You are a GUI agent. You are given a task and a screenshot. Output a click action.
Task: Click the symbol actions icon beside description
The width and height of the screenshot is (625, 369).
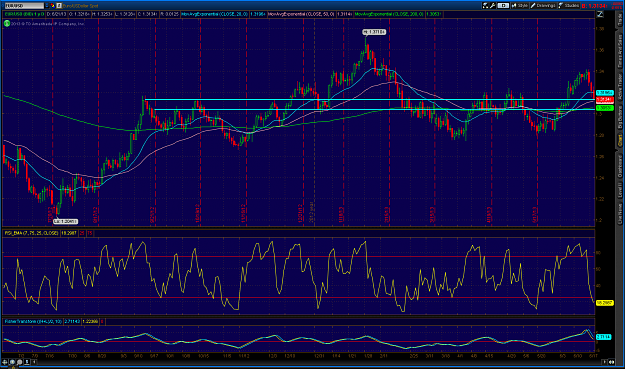coord(59,6)
